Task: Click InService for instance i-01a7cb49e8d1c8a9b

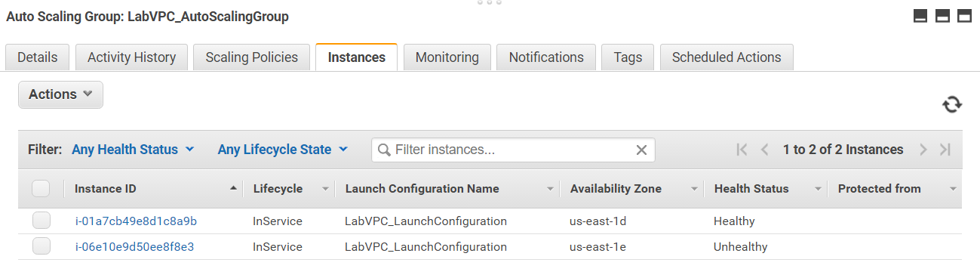Action: click(278, 221)
